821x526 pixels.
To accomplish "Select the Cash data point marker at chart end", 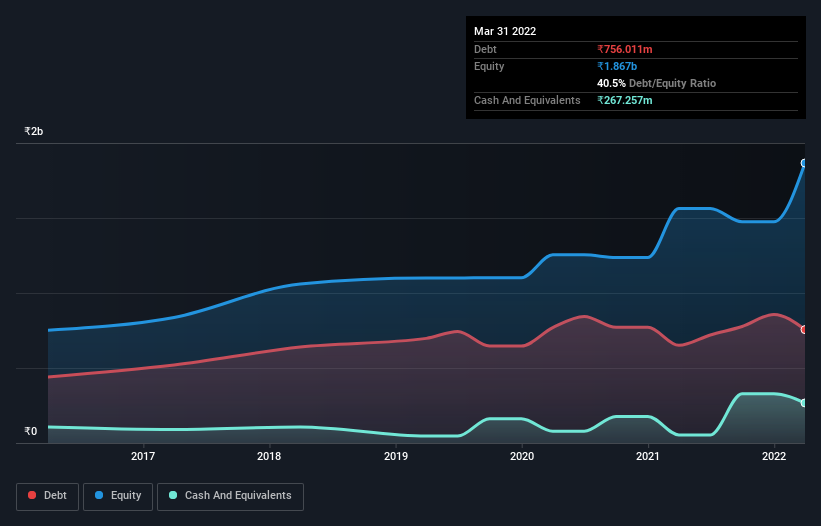I will click(804, 403).
